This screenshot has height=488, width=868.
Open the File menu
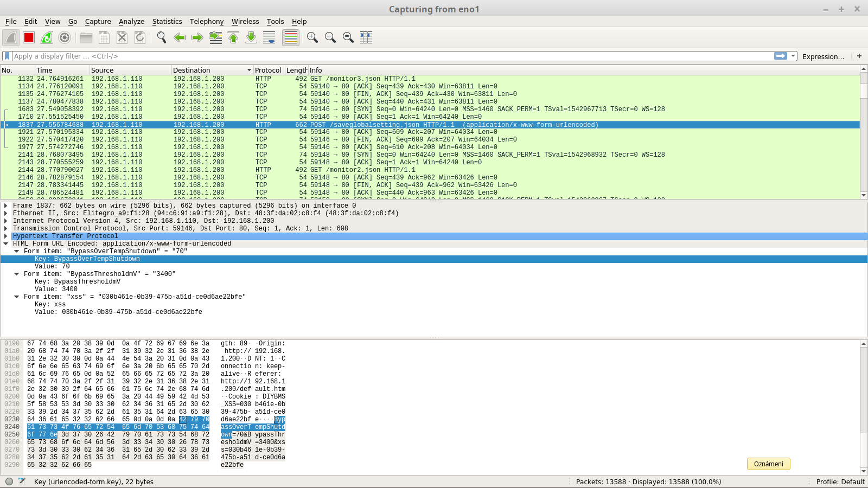[11, 21]
